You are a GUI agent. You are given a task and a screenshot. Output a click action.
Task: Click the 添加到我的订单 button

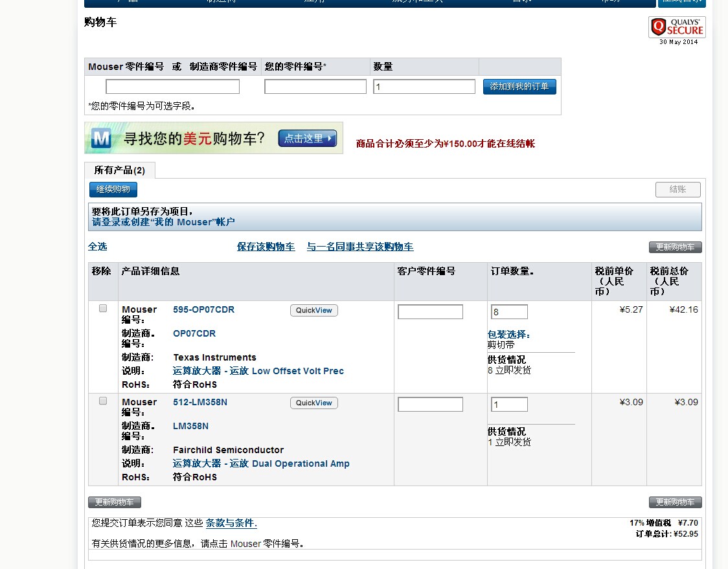click(x=519, y=86)
